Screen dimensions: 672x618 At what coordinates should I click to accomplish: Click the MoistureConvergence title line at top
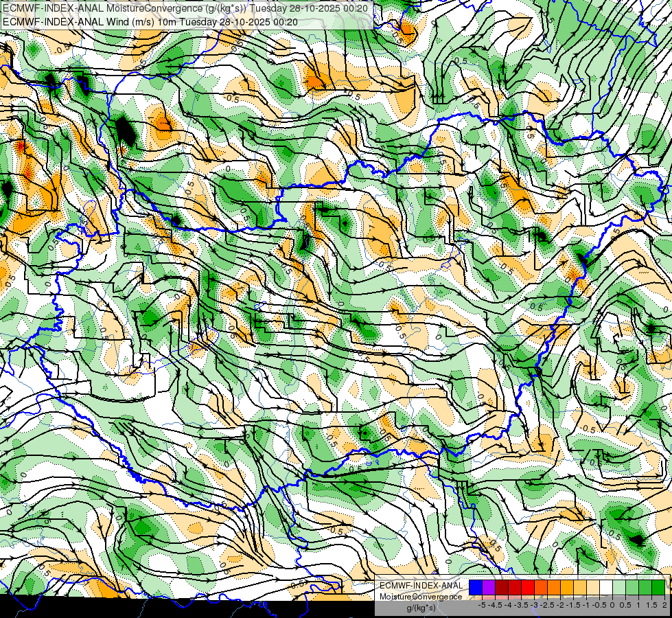pyautogui.click(x=185, y=8)
